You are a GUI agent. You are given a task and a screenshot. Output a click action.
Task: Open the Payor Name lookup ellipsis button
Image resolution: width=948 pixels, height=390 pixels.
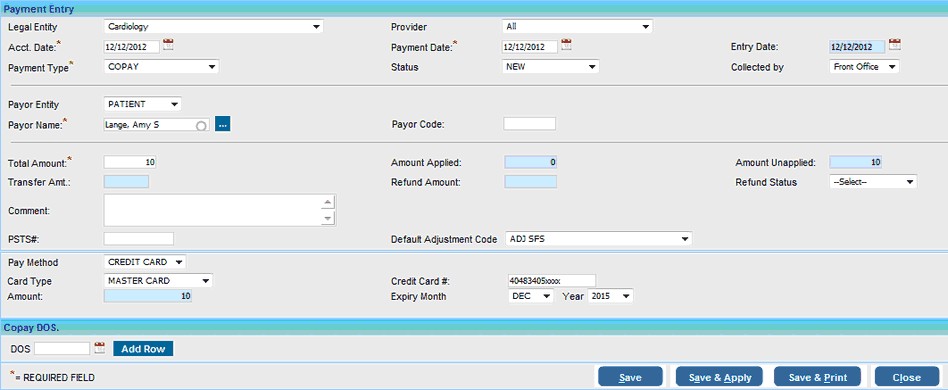[x=222, y=125]
